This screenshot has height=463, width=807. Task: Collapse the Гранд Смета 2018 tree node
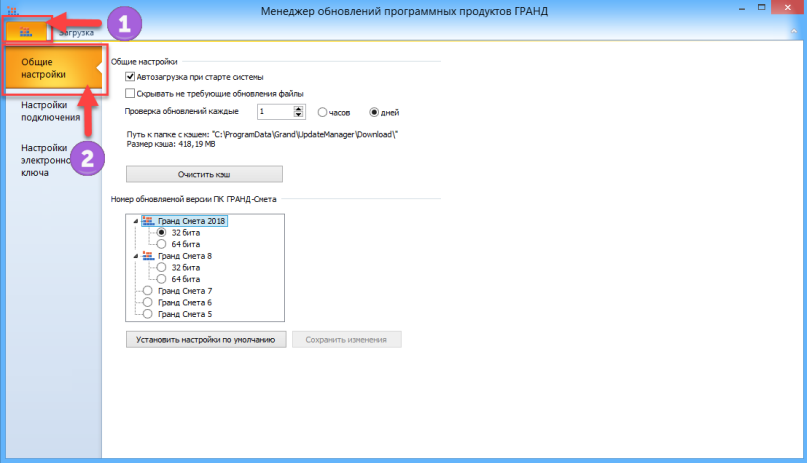click(x=136, y=221)
